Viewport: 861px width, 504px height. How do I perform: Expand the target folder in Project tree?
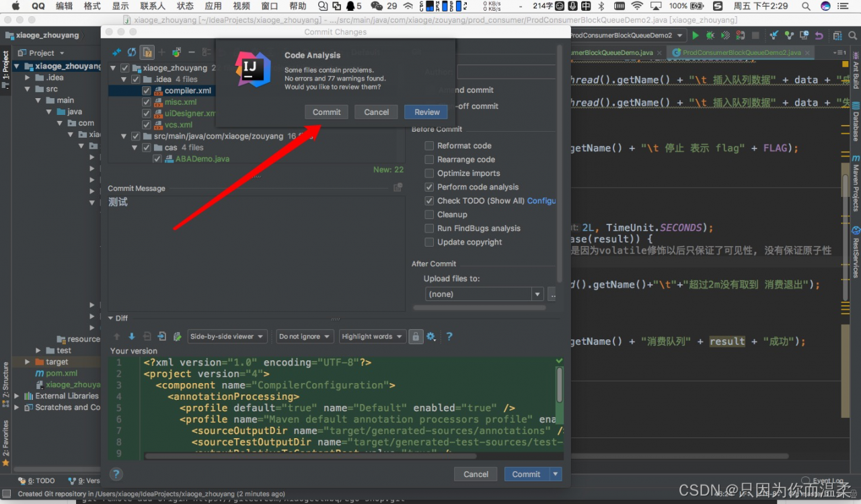click(28, 362)
